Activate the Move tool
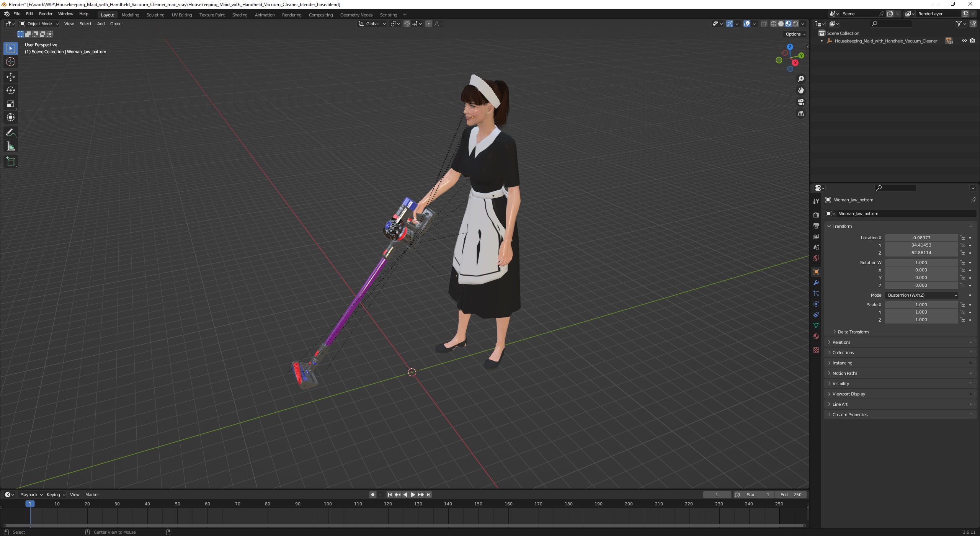The image size is (980, 536). (x=11, y=77)
